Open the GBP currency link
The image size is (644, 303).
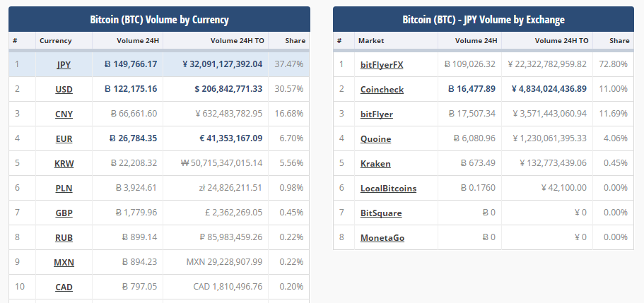coord(64,213)
